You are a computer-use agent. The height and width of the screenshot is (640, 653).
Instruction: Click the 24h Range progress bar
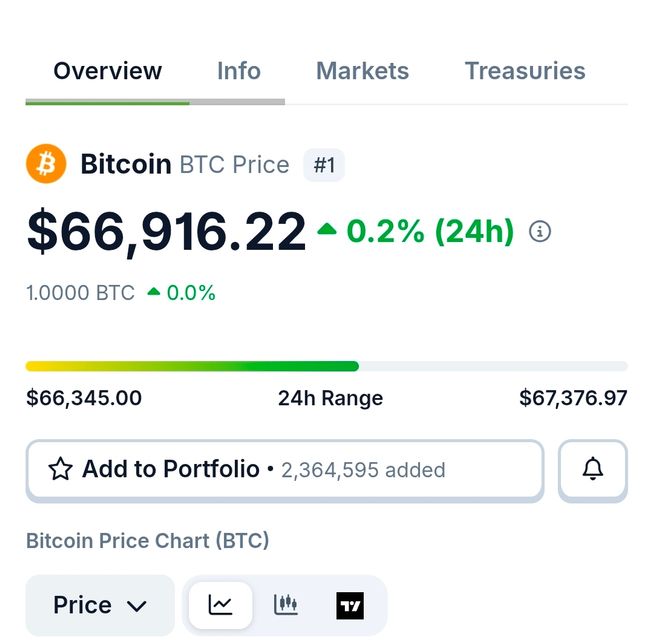tap(326, 366)
